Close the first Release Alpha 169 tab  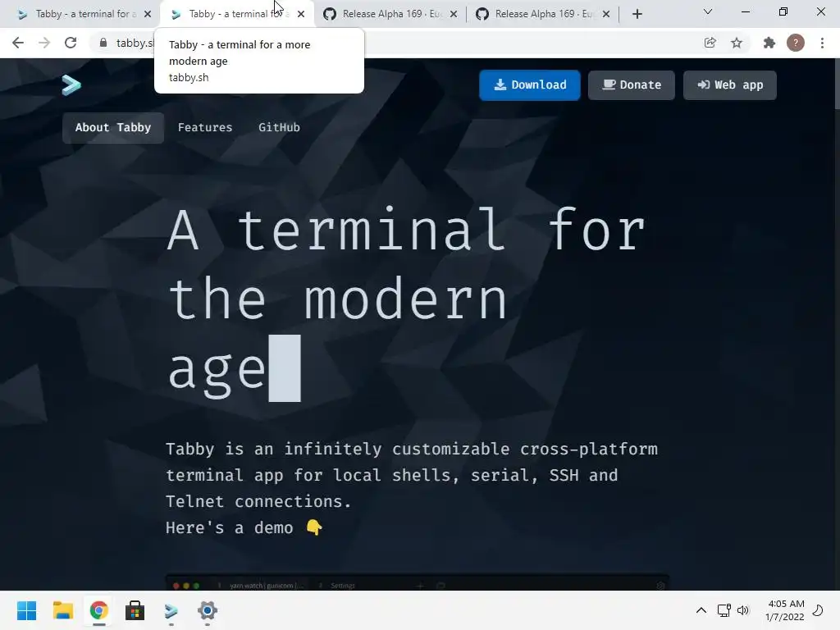454,14
